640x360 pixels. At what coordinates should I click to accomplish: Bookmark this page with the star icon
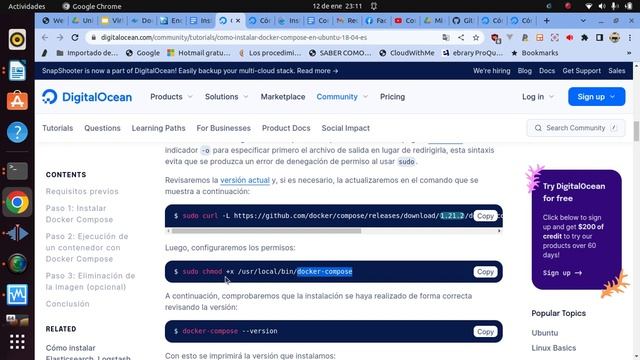[x=476, y=38]
